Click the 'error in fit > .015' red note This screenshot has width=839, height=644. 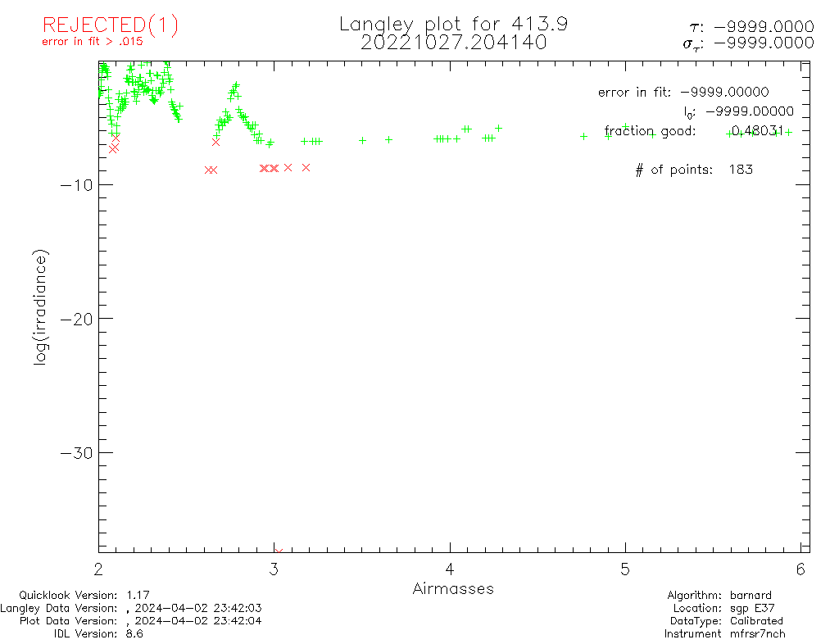pyautogui.click(x=92, y=42)
